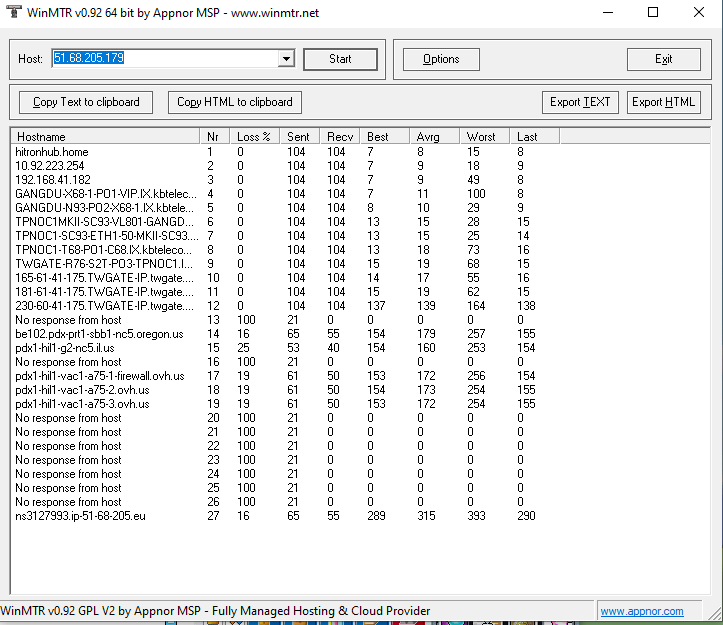Click the WinMTR app icon in title bar
Image resolution: width=723 pixels, height=625 pixels.
click(x=12, y=13)
